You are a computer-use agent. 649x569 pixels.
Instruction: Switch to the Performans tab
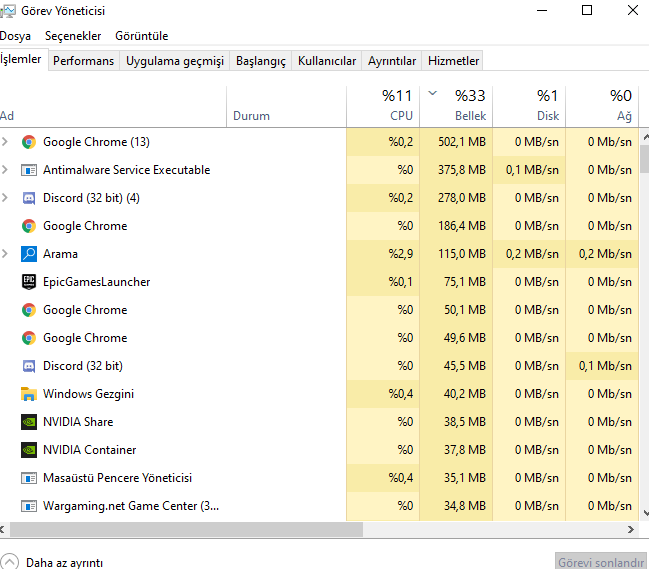click(x=83, y=61)
